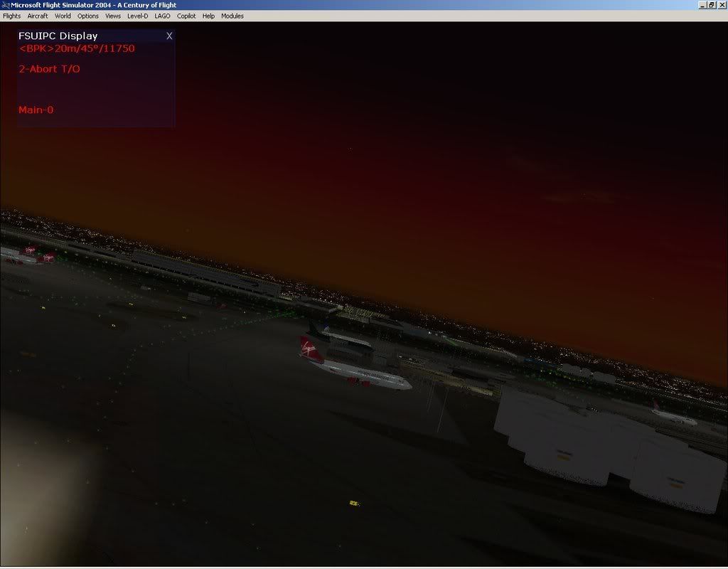Viewport: 728px width, 569px height.
Task: Open the World menu
Action: (x=63, y=16)
